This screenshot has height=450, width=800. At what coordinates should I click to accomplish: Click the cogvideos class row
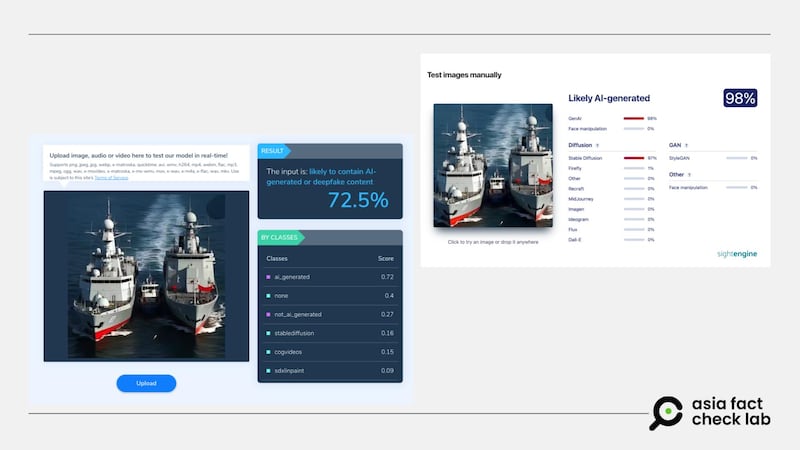click(x=330, y=352)
